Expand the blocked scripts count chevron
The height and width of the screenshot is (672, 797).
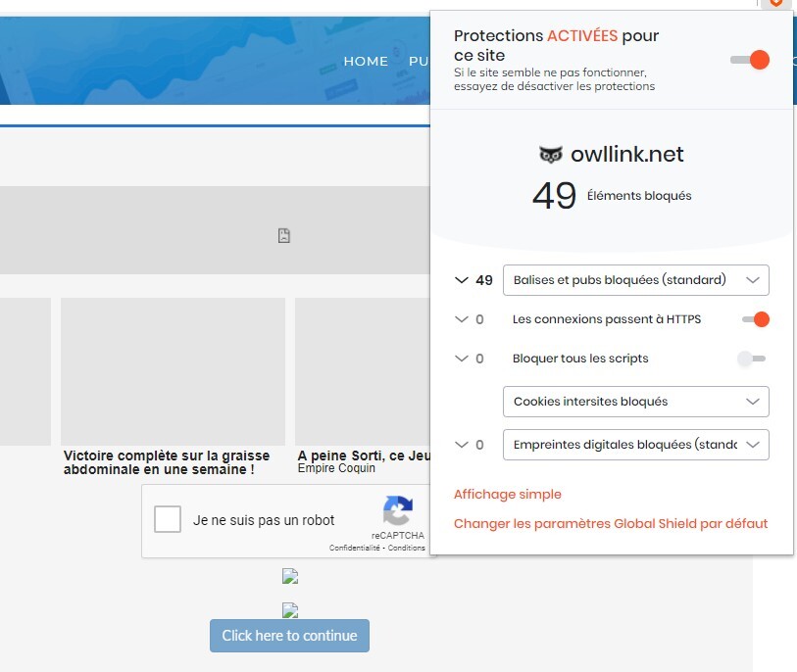(461, 359)
